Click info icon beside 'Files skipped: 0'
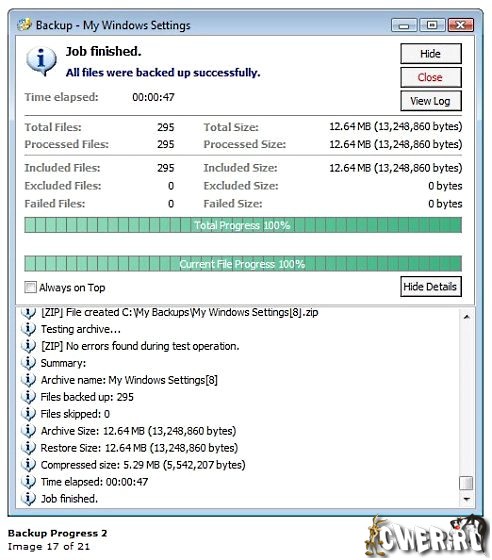The width and height of the screenshot is (492, 560). point(28,414)
